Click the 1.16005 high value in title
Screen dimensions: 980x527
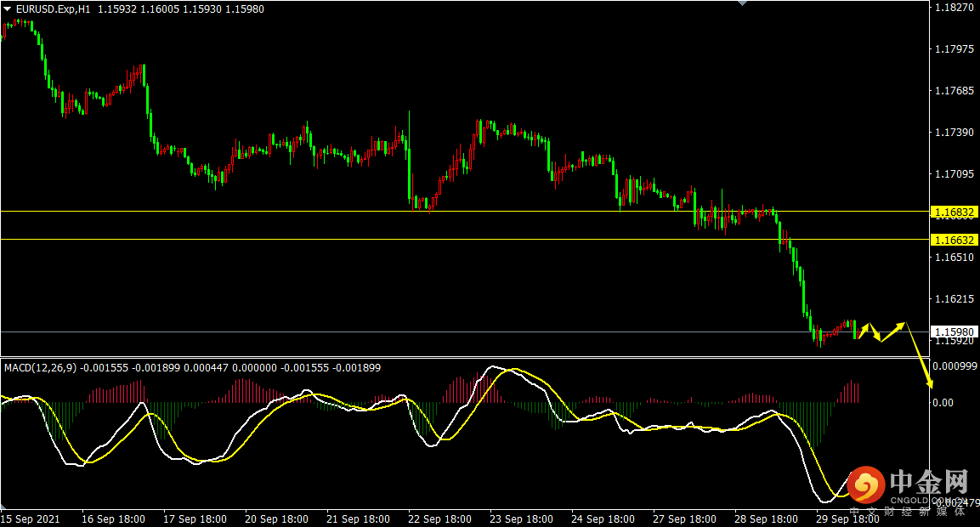[x=160, y=9]
